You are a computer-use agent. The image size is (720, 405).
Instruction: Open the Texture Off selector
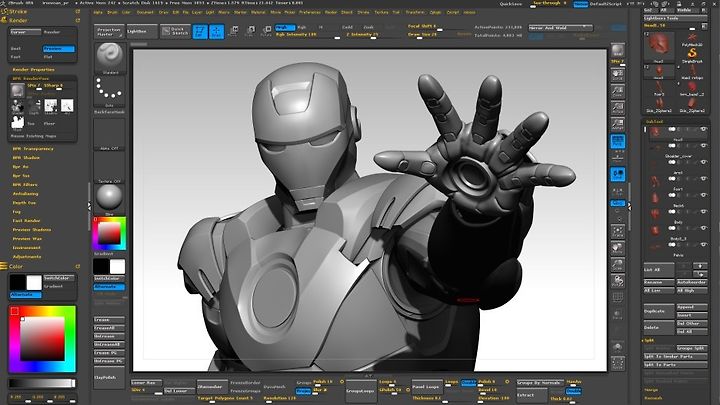(109, 167)
